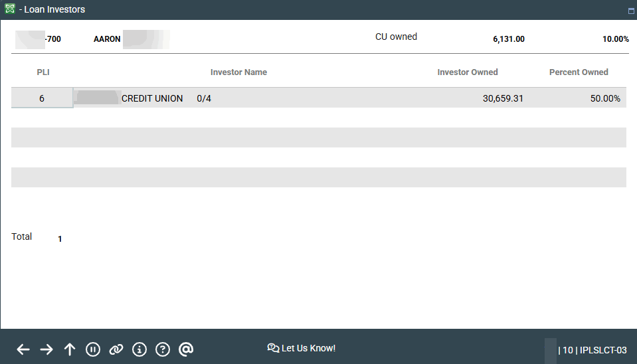Click the @ symbol icon
Image resolution: width=637 pixels, height=364 pixels.
pos(186,349)
